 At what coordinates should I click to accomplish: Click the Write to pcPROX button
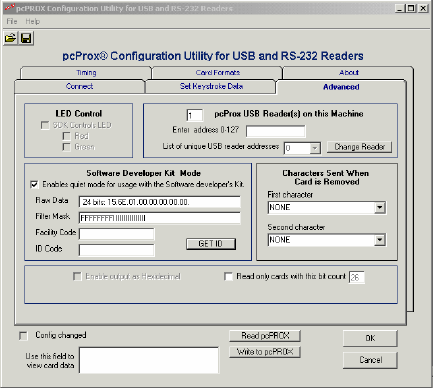click(x=265, y=352)
